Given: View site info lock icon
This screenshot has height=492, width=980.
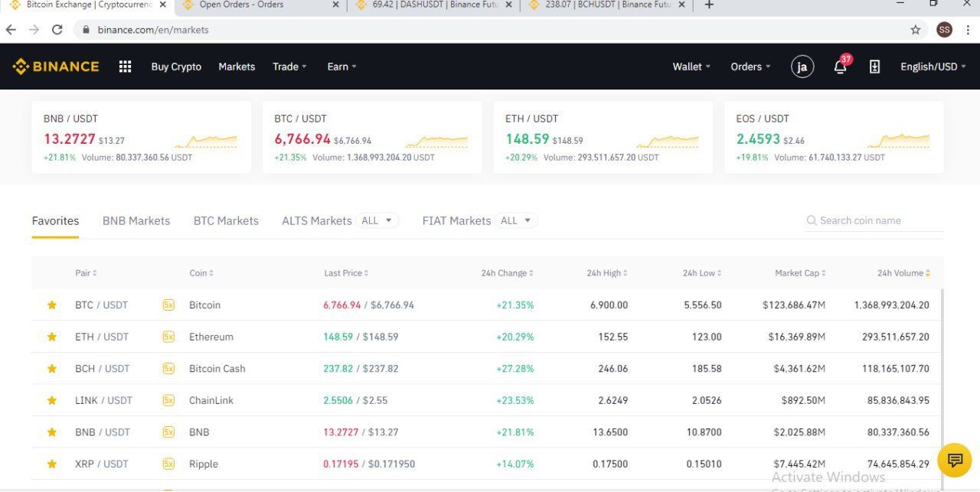Looking at the screenshot, I should point(86,30).
